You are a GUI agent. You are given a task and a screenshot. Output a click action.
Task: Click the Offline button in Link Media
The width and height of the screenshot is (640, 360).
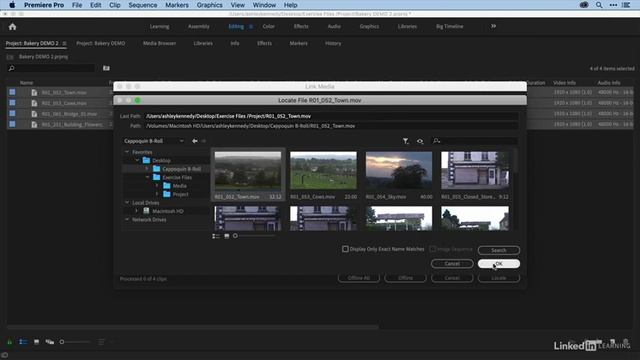[405, 278]
